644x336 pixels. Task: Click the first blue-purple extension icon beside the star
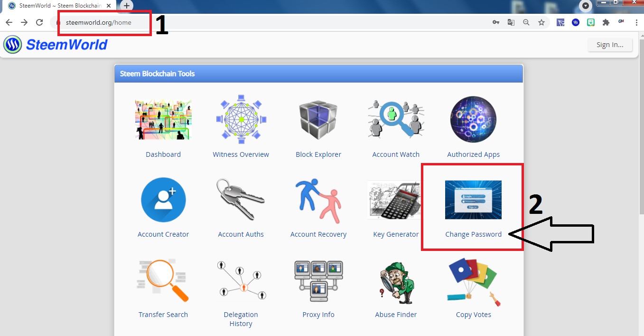point(560,22)
